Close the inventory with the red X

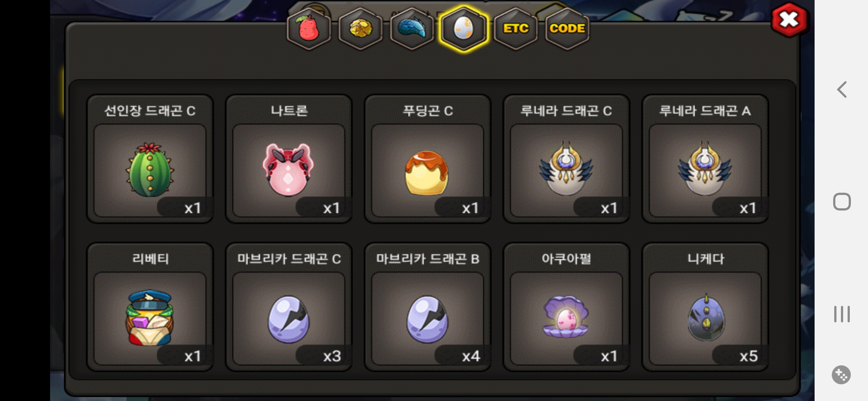pos(789,20)
